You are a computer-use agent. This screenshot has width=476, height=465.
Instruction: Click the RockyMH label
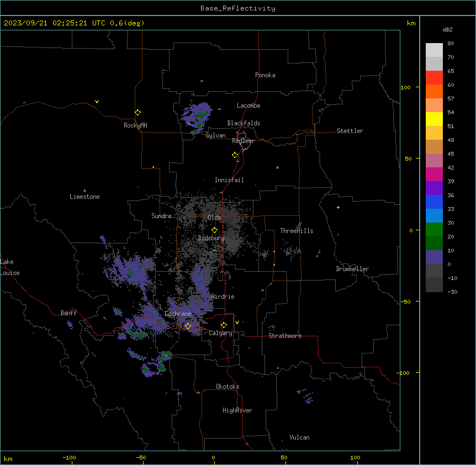(x=135, y=125)
